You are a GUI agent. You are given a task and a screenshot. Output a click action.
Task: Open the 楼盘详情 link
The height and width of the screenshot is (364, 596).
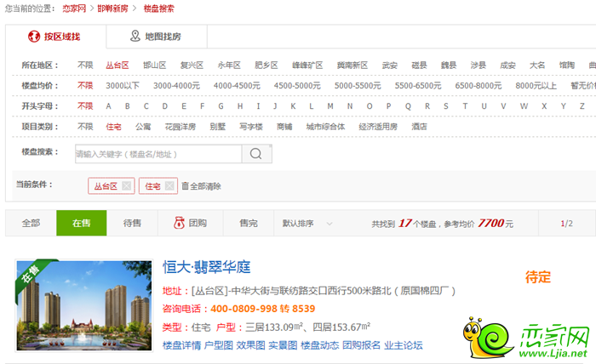181,345
